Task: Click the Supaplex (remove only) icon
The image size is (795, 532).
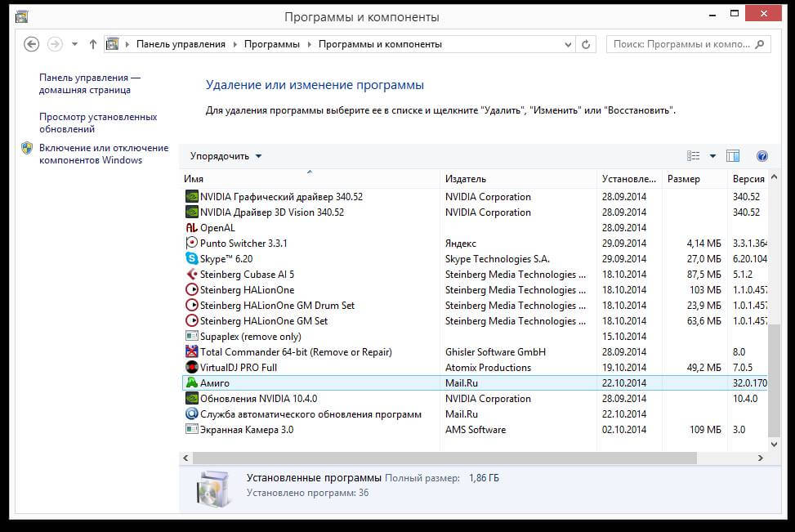Action: pos(192,336)
